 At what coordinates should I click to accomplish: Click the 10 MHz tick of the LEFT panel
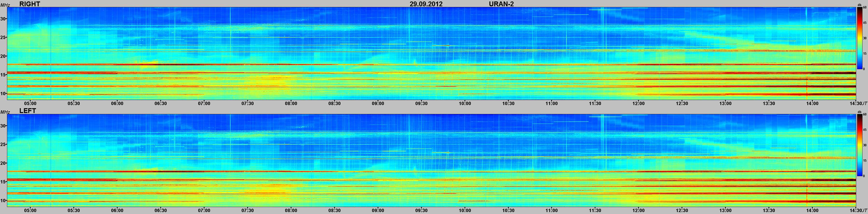(x=3, y=201)
